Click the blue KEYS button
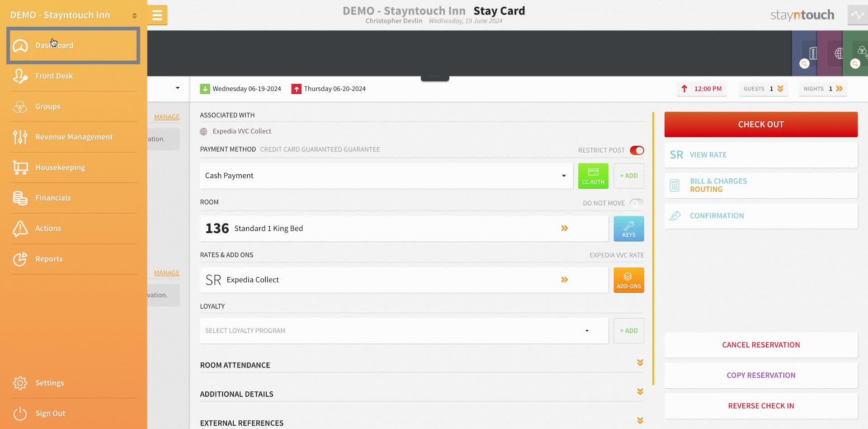Image resolution: width=868 pixels, height=429 pixels. pos(629,229)
